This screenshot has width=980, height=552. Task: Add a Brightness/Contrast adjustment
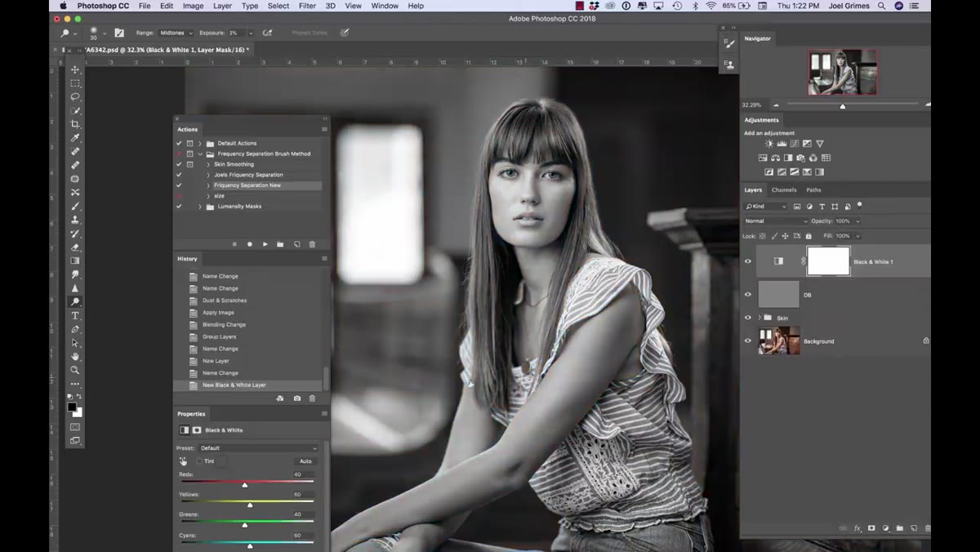coord(768,144)
